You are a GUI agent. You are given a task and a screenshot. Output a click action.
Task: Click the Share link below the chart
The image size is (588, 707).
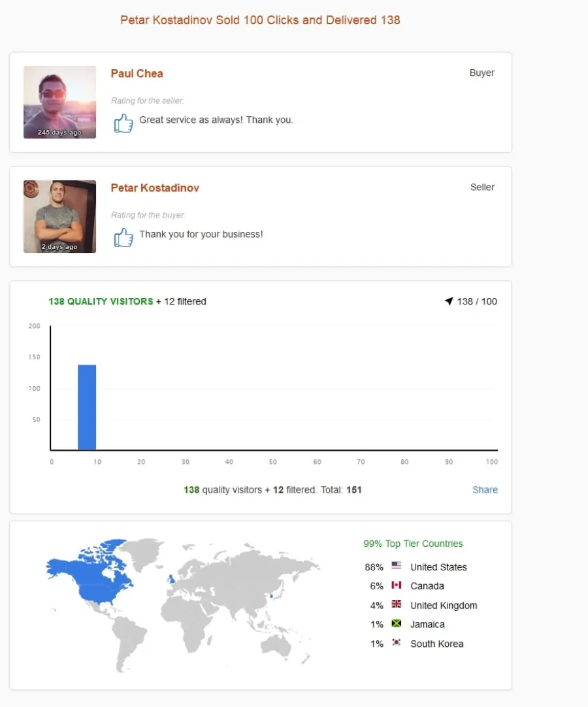485,489
